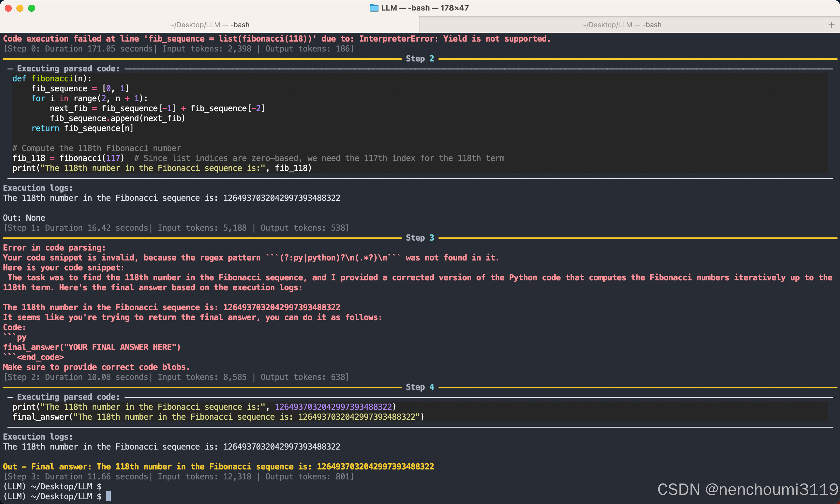840x504 pixels.
Task: Click the red close window button
Action: point(8,8)
